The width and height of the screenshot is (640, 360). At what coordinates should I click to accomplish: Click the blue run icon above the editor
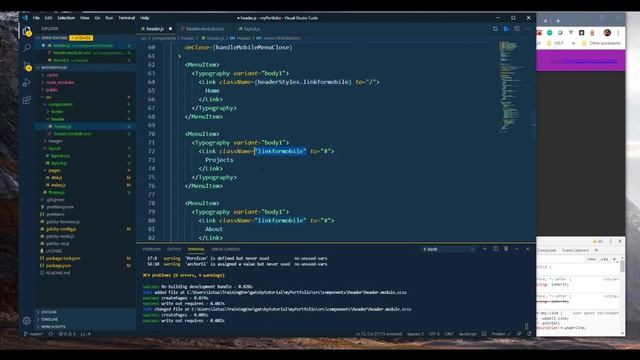pyautogui.click(x=506, y=29)
